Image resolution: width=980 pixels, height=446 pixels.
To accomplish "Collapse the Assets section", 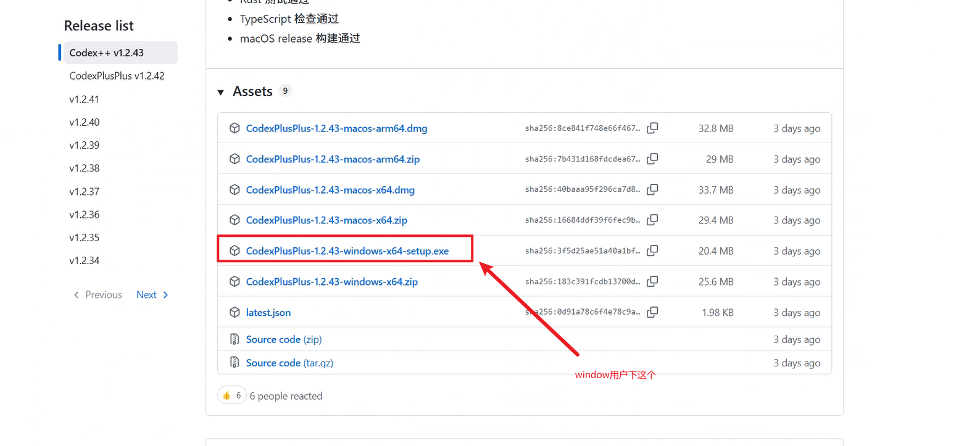I will coord(221,92).
